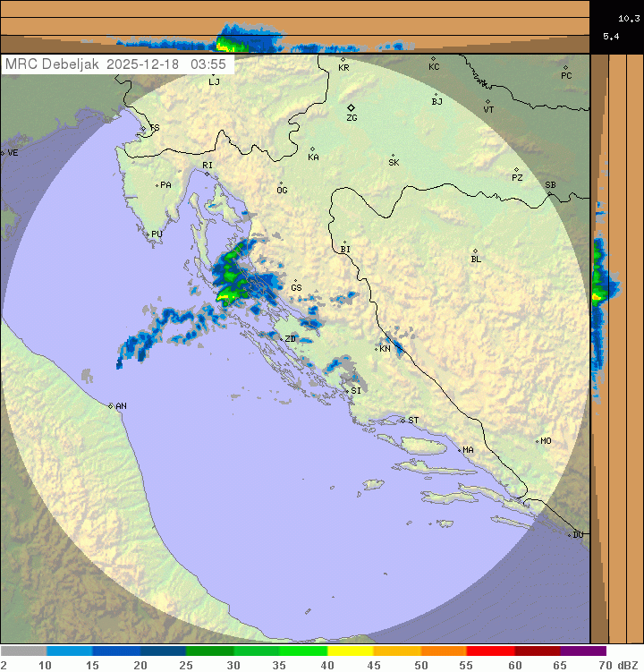Select the AN diamond marker in Italy
The width and height of the screenshot is (644, 672).
click(x=111, y=406)
